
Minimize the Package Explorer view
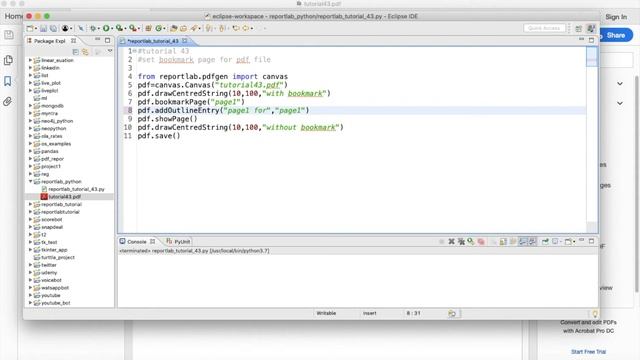click(97, 40)
